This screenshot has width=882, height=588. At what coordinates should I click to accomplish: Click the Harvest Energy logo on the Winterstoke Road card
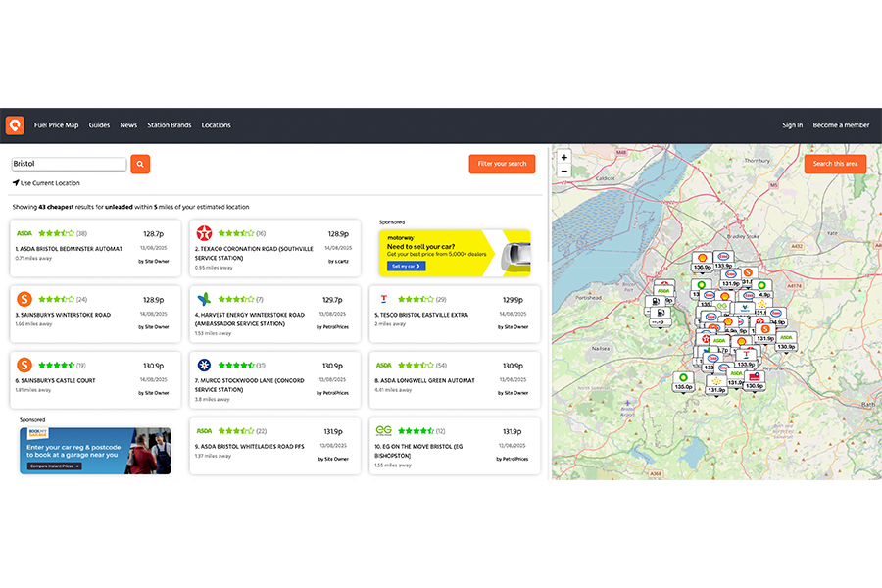(204, 299)
